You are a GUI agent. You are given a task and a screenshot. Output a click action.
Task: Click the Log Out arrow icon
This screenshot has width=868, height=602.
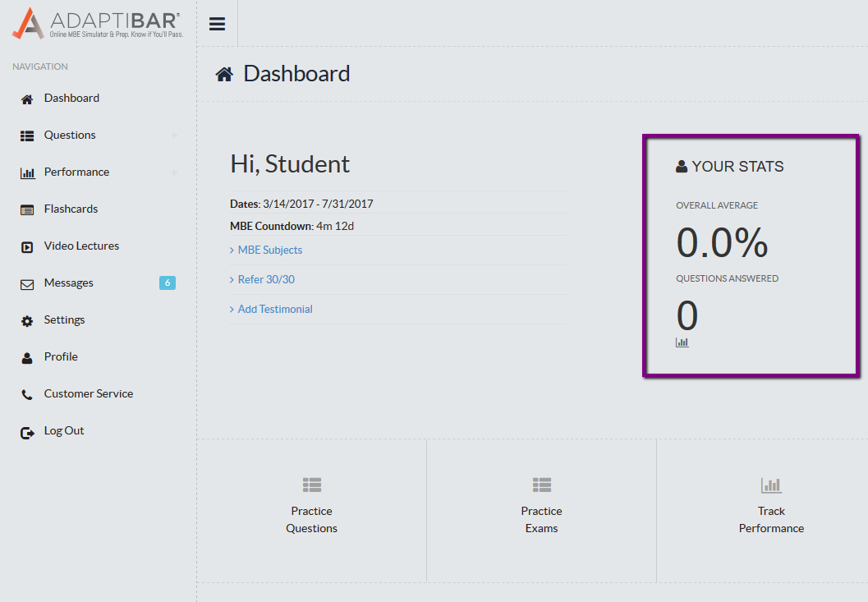27,432
